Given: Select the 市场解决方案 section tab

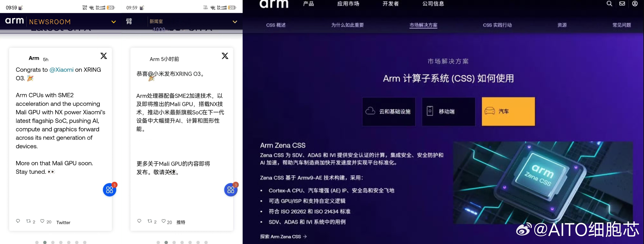Looking at the screenshot, I should click(x=423, y=25).
